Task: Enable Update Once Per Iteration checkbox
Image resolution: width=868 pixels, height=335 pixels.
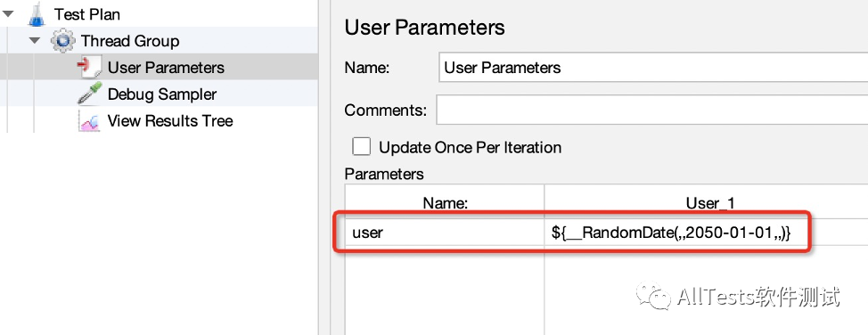Action: [362, 147]
